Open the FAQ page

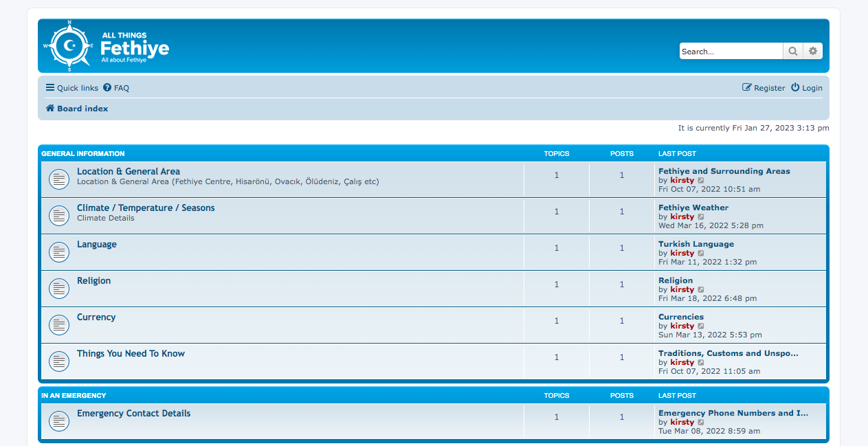pyautogui.click(x=116, y=88)
